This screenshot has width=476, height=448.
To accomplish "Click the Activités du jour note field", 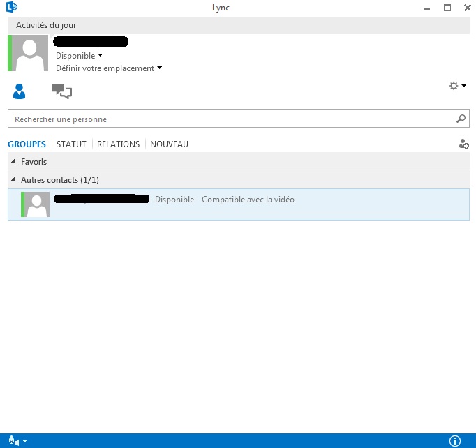I will pyautogui.click(x=238, y=25).
